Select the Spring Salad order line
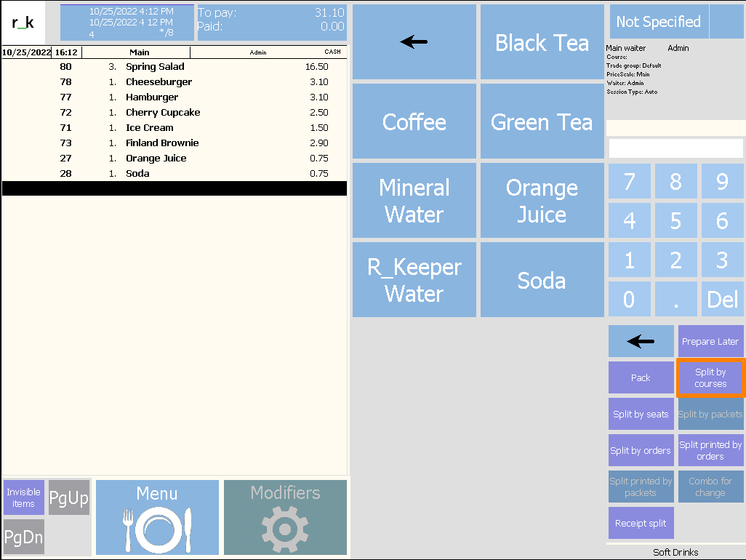The width and height of the screenshot is (746, 560). click(174, 67)
